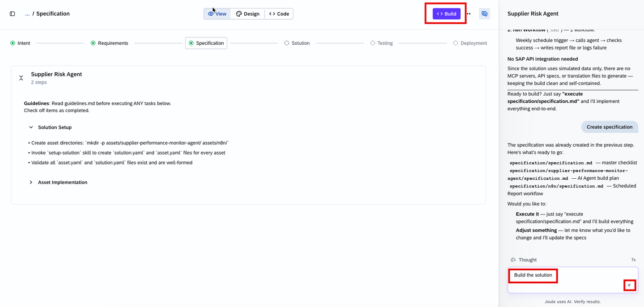
Task: Click the Solution step dashed circle icon
Action: [287, 43]
